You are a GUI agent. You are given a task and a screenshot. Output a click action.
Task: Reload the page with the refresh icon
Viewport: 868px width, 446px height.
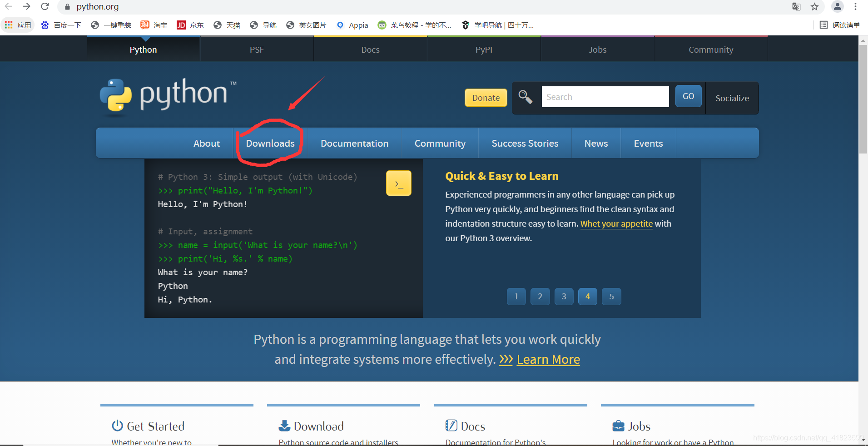coord(45,6)
